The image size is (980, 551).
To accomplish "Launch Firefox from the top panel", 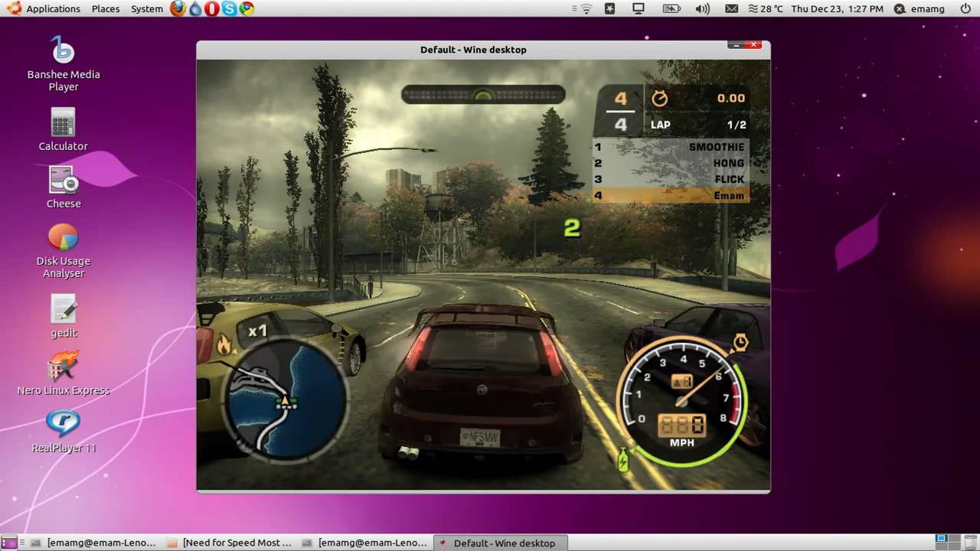I will pos(178,8).
